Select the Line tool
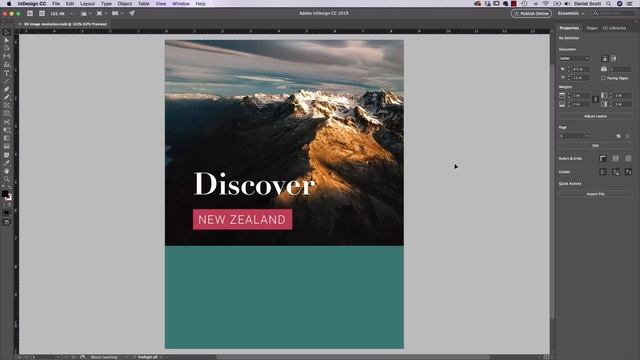This screenshot has height=360, width=640. [7, 81]
